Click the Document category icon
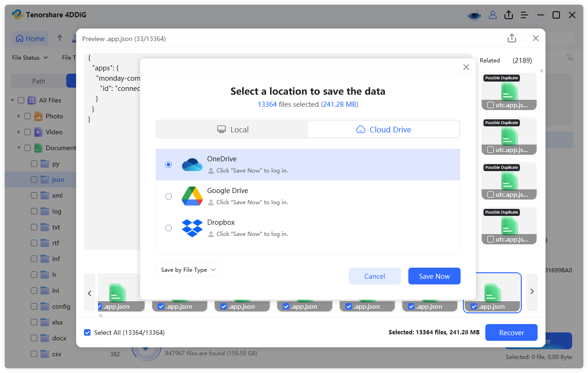588x373 pixels. [38, 148]
